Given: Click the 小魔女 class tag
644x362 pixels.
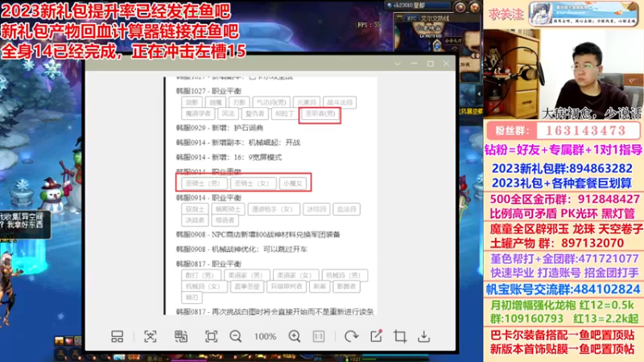Looking at the screenshot, I should pos(293,183).
